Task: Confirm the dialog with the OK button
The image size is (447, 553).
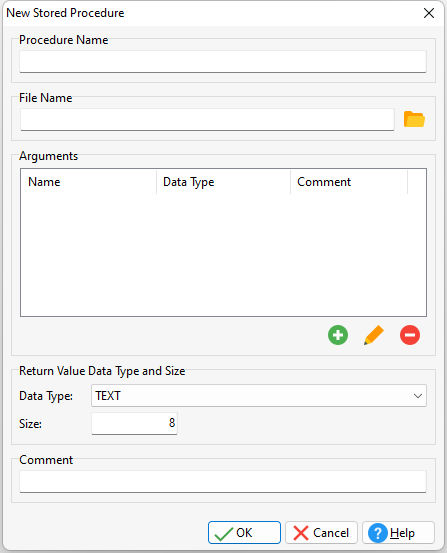Action: pos(244,533)
